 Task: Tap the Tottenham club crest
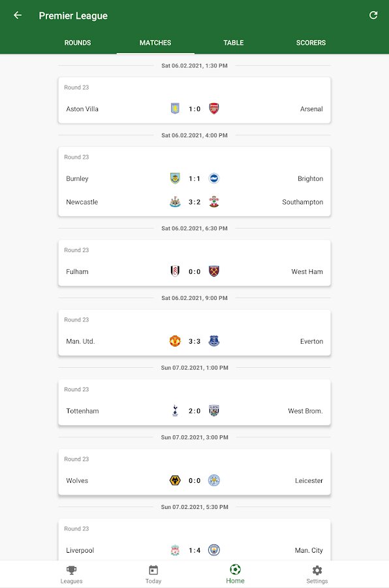click(175, 411)
